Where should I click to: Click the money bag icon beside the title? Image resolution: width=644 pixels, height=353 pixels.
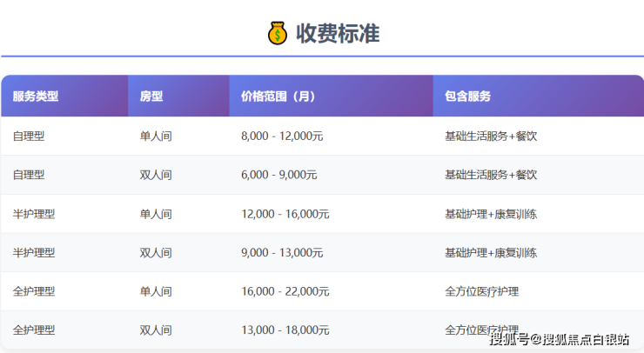coord(277,34)
